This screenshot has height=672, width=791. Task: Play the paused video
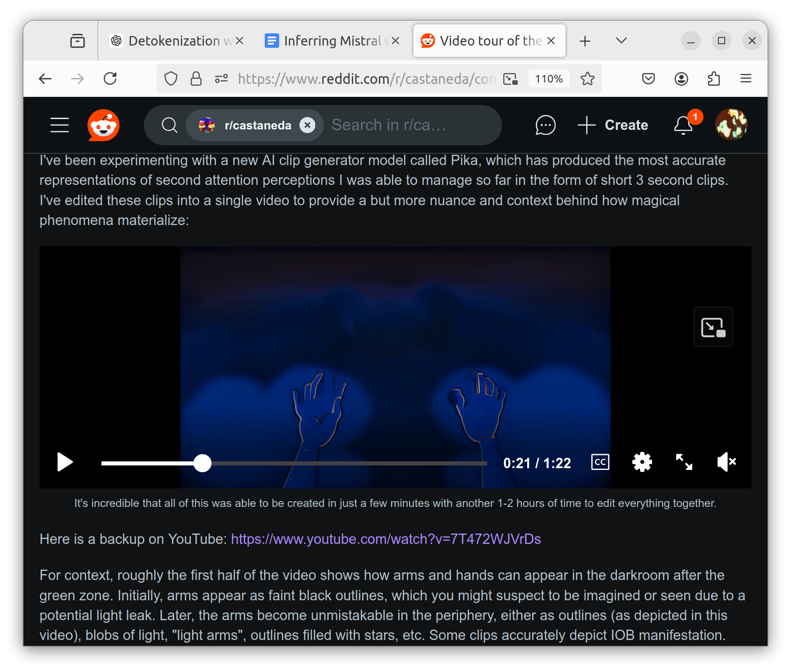65,462
